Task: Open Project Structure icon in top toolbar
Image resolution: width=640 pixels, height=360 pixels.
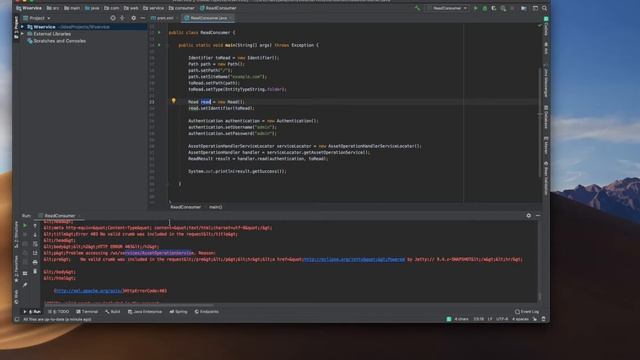Action: point(524,8)
